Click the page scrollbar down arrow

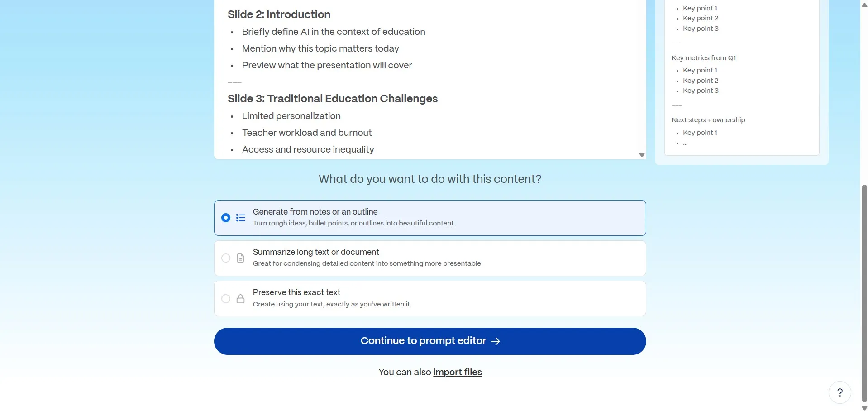click(864, 408)
